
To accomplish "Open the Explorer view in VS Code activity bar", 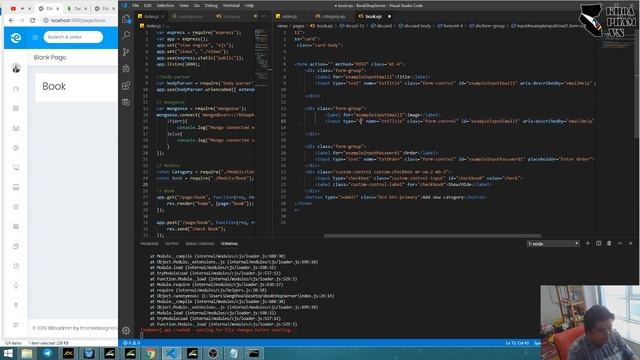I will [x=126, y=19].
